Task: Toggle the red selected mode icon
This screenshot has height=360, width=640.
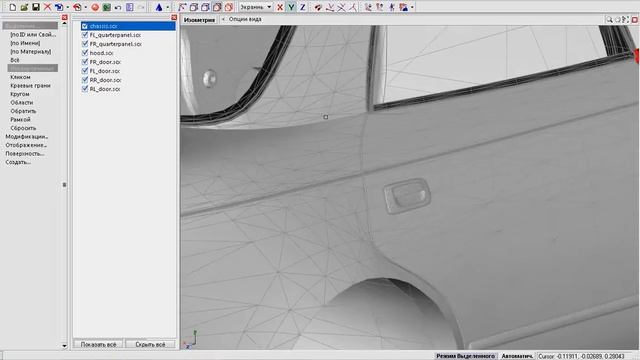Action: [229, 7]
